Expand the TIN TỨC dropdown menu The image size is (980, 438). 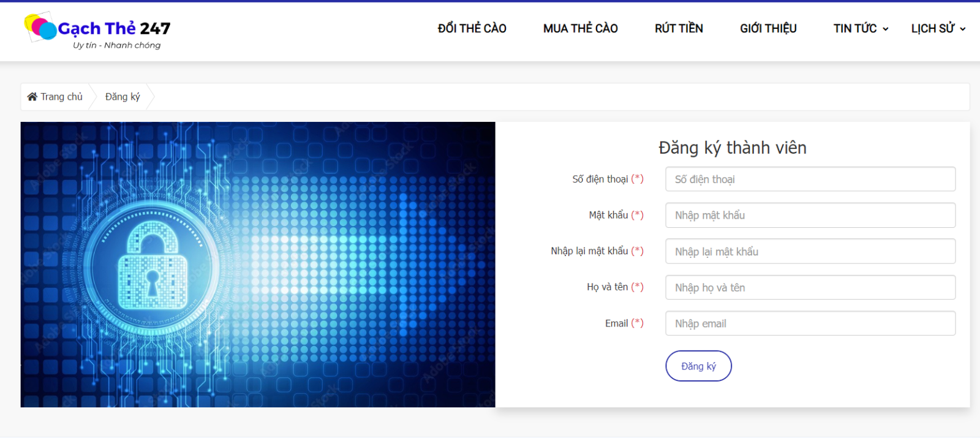click(x=861, y=28)
